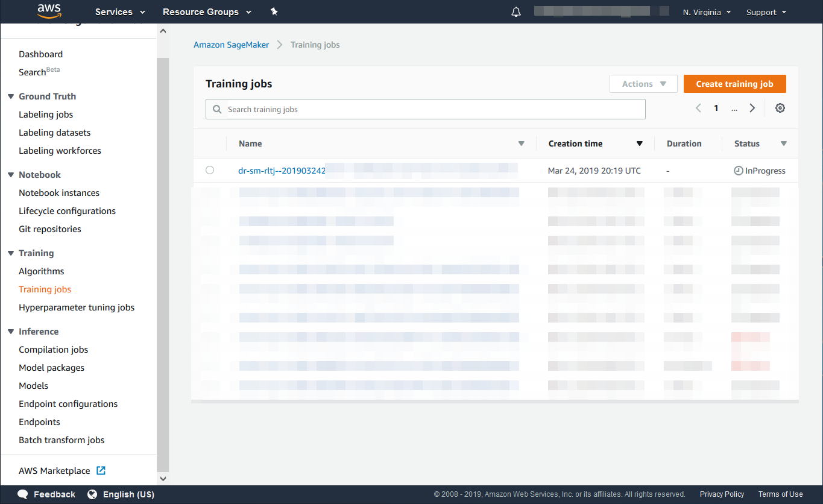Click the Feedback speech bubble icon

(x=23, y=494)
